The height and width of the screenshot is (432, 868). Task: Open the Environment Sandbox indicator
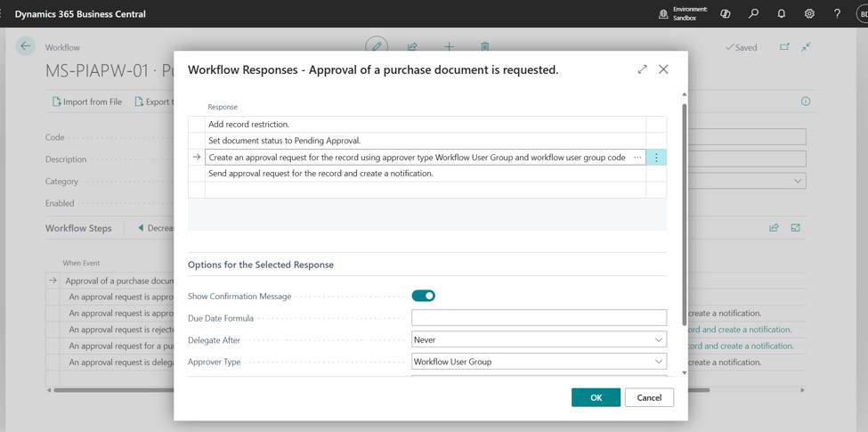point(683,14)
